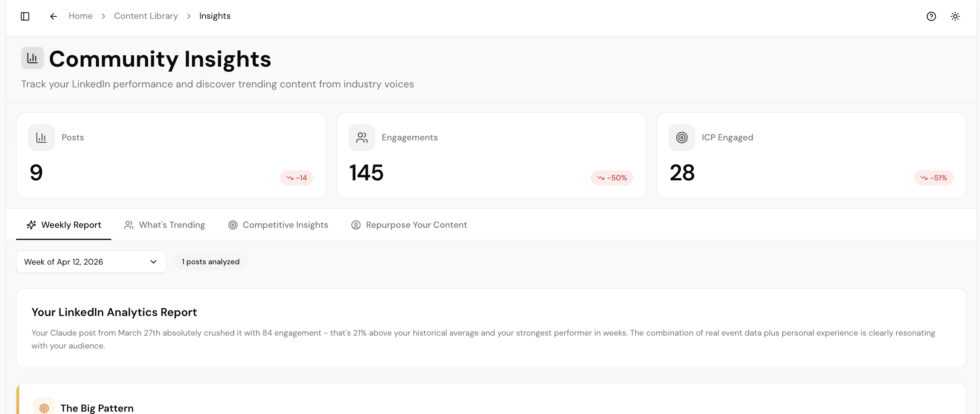980x414 pixels.
Task: Switch to the What's Trending tab
Action: pyautogui.click(x=165, y=225)
